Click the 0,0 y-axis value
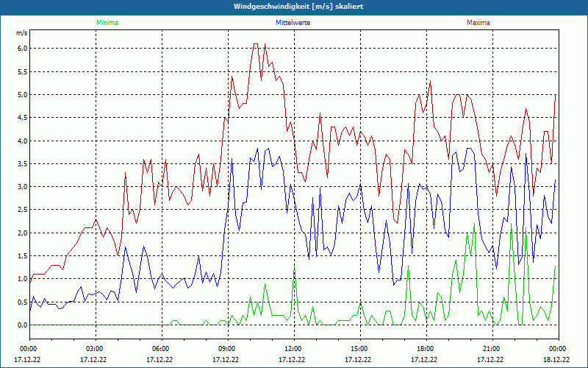 (x=22, y=325)
